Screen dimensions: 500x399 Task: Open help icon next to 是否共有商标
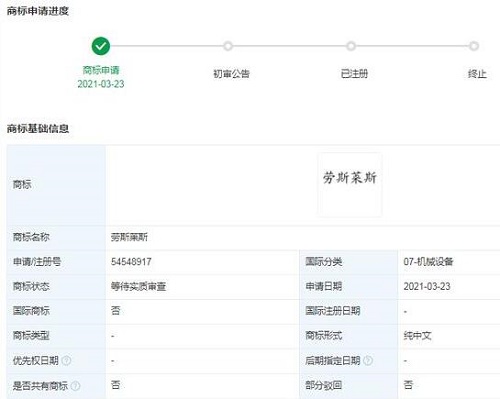[76, 386]
